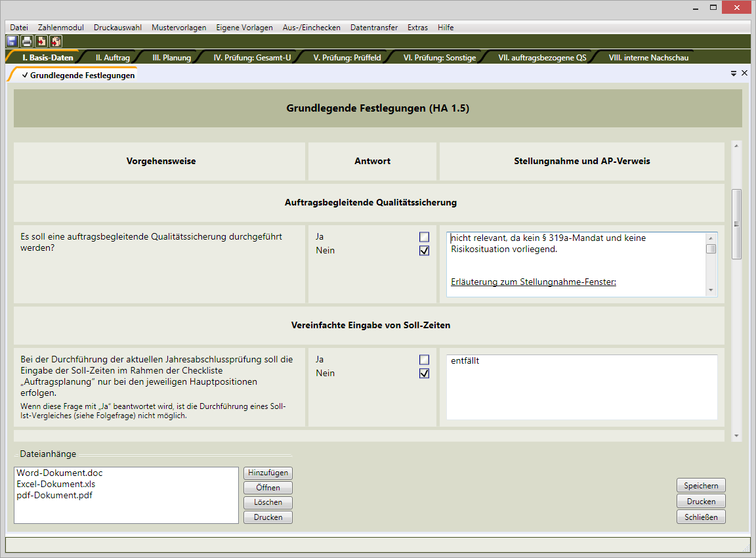Viewport: 756px width, 558px height.
Task: Open the Mustervorlagen menu
Action: (178, 28)
